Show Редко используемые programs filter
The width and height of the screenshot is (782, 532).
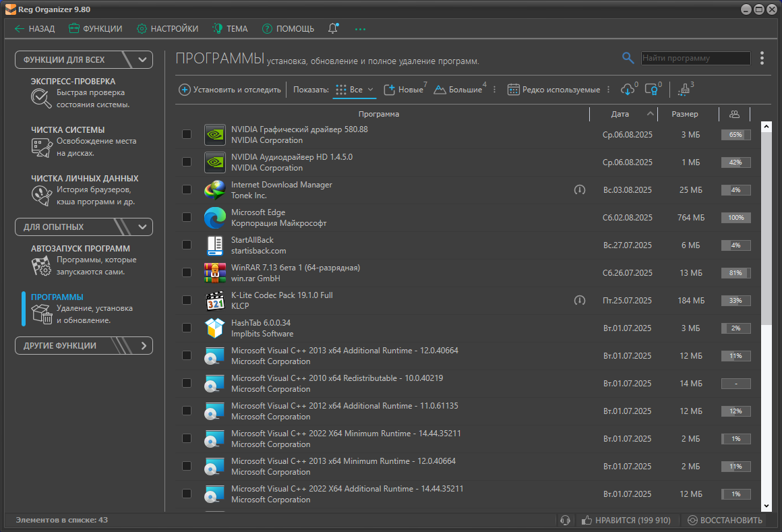tap(553, 90)
